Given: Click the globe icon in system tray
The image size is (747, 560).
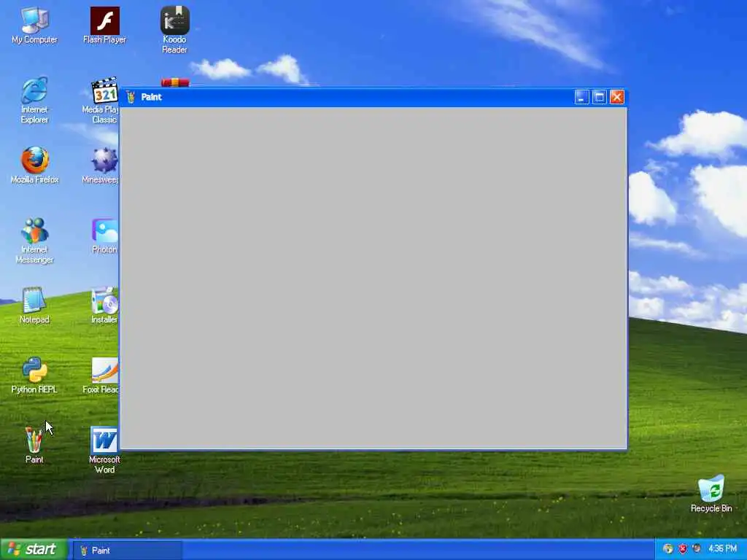Looking at the screenshot, I should [x=668, y=549].
